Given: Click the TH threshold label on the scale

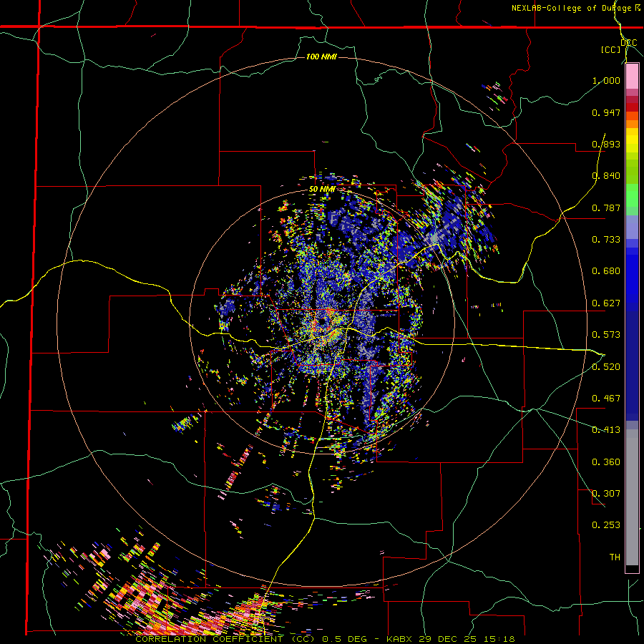Looking at the screenshot, I should coord(615,557).
